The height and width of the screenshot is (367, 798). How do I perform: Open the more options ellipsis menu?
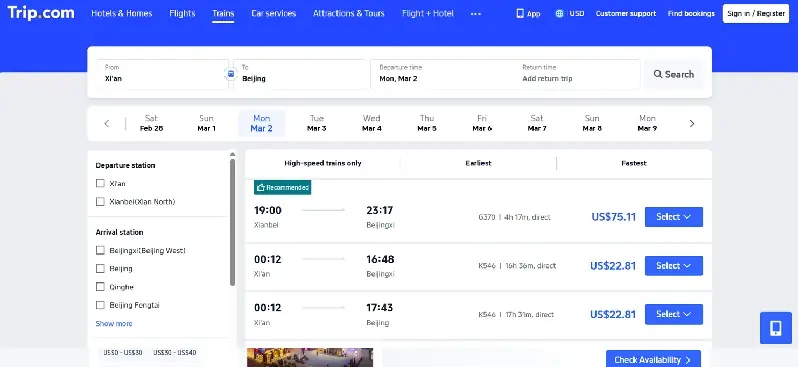pos(476,14)
